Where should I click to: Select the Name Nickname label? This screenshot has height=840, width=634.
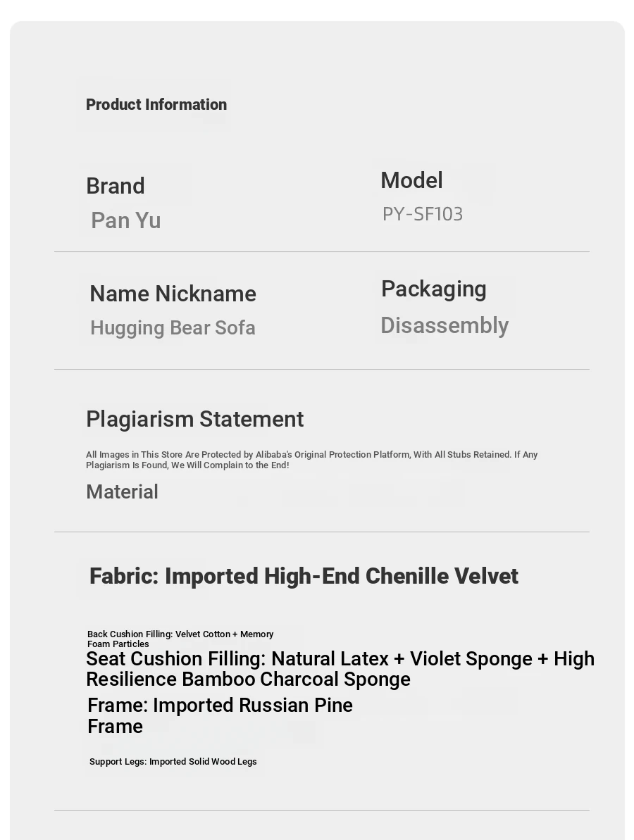pos(173,294)
